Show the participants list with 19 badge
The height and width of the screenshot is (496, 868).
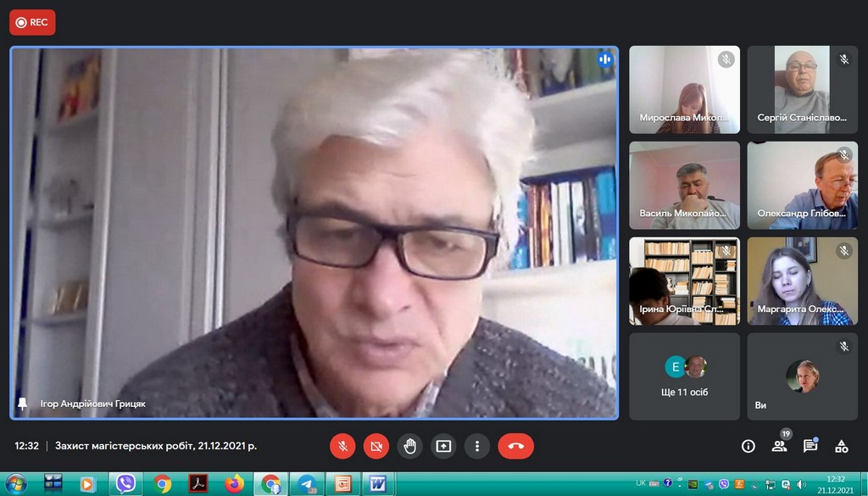779,446
